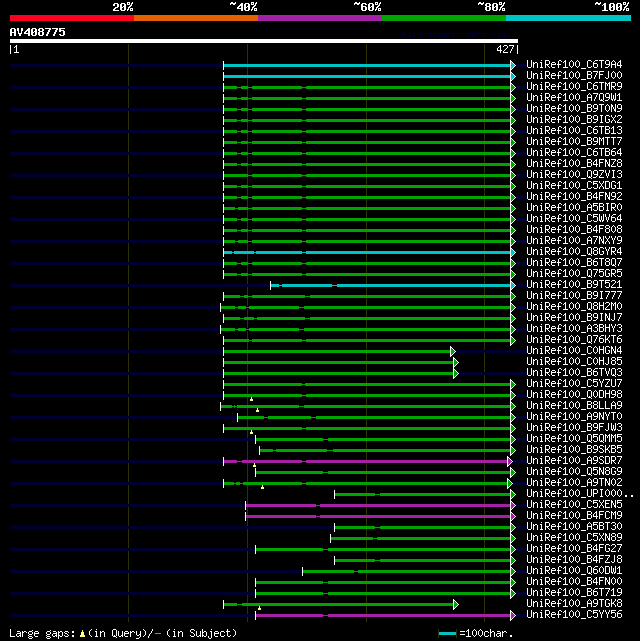Open hit UniRef100_C6TMR9
The image size is (640, 641).
574,86
